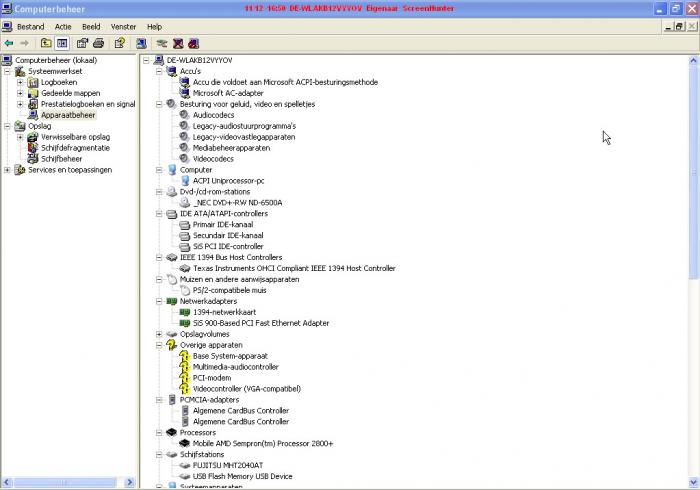The height and width of the screenshot is (490, 700).
Task: Click the Muizen en andere aanwijsapparaten mouse icon
Action: pyautogui.click(x=171, y=279)
